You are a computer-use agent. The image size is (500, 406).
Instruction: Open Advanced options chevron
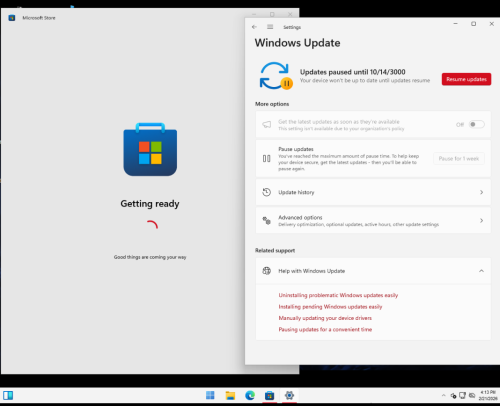coord(481,221)
